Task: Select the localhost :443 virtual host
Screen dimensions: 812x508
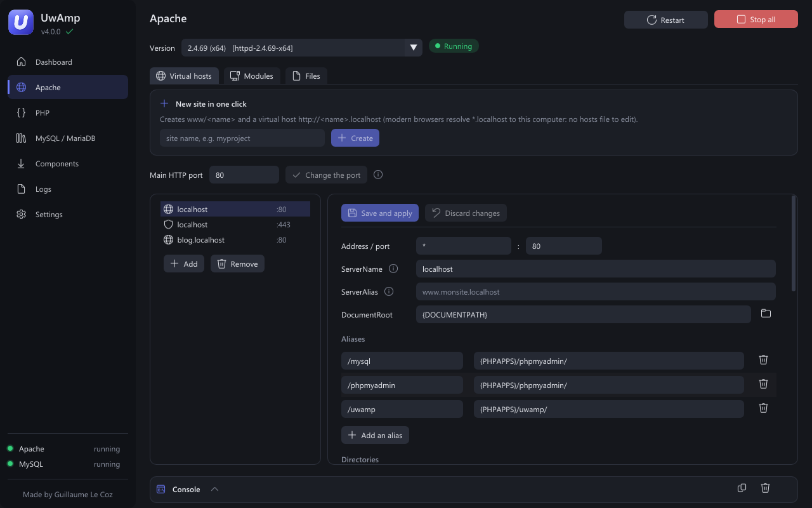Action: (x=235, y=225)
